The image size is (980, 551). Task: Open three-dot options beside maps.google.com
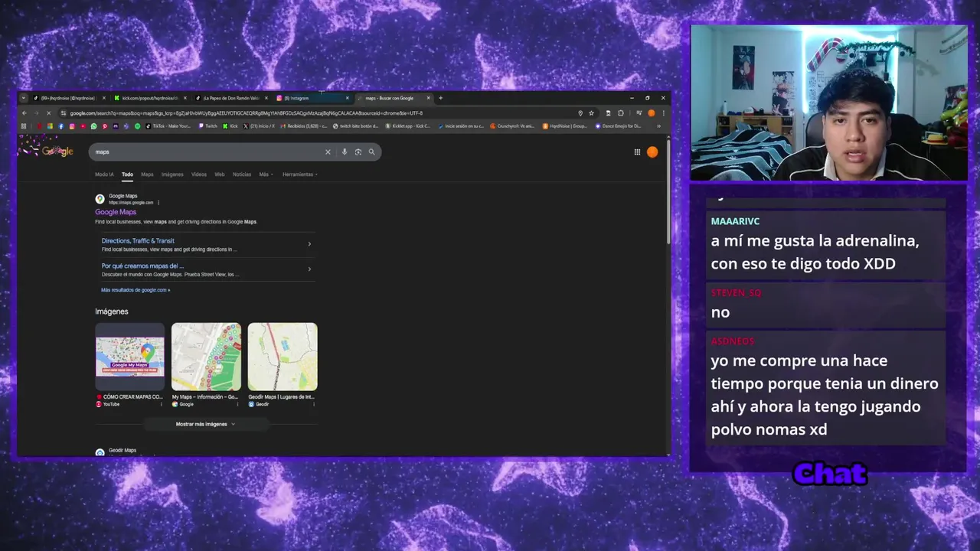coord(158,203)
